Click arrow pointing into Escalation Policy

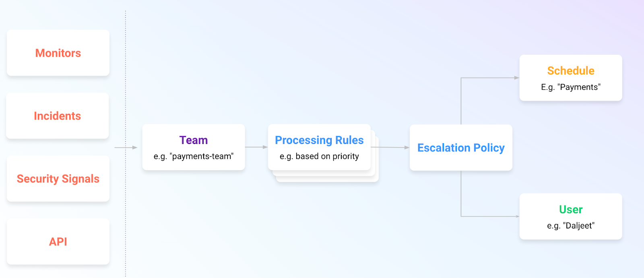390,147
